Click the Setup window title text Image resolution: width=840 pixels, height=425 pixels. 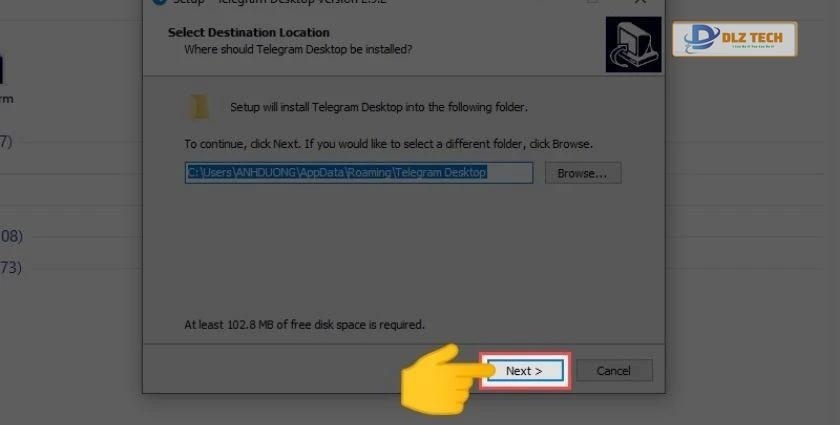point(279,2)
